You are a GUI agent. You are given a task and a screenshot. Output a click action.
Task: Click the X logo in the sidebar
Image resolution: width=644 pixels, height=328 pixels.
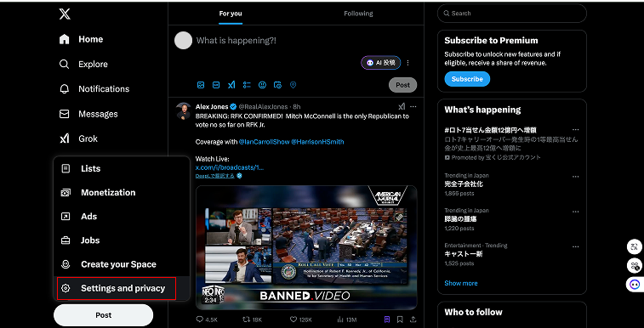click(x=65, y=14)
